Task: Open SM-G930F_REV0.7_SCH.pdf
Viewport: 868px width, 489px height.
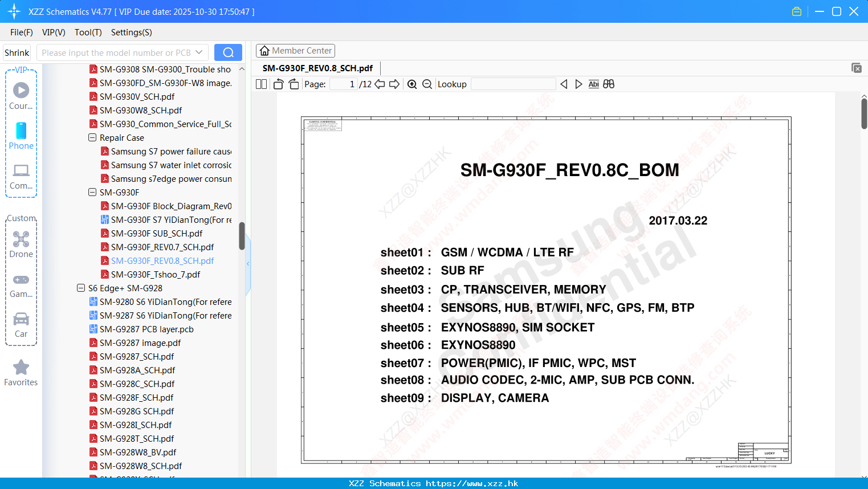Action: point(157,247)
